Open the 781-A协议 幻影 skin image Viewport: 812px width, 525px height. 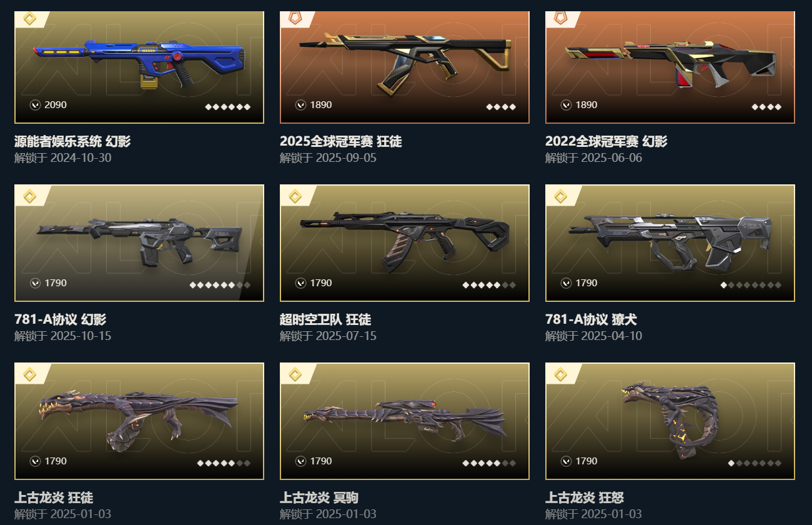click(139, 243)
